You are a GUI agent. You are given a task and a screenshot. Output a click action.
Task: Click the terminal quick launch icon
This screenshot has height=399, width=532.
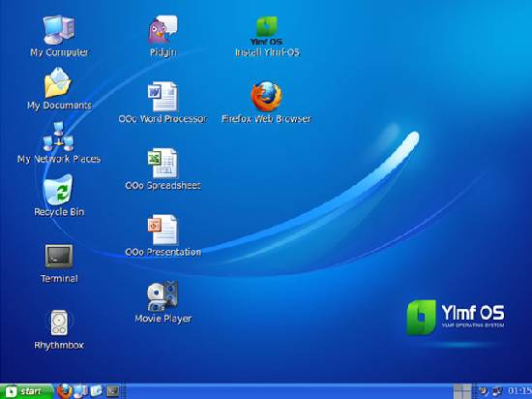point(112,391)
